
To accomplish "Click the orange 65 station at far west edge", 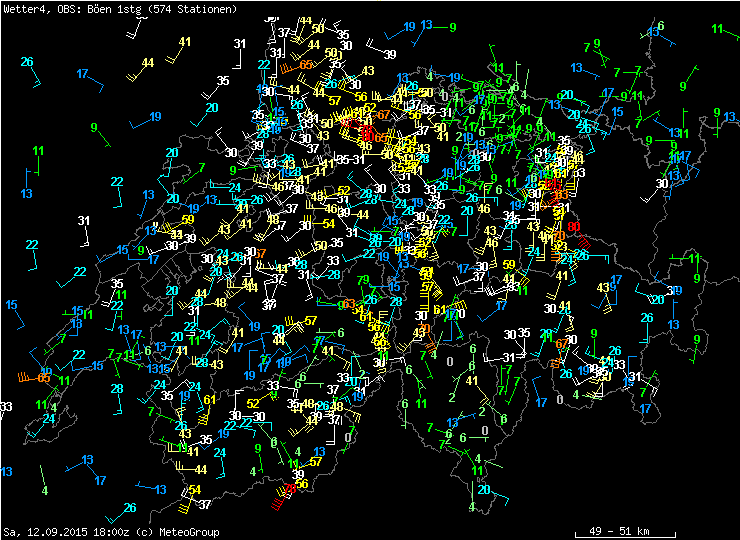I will point(44,378).
